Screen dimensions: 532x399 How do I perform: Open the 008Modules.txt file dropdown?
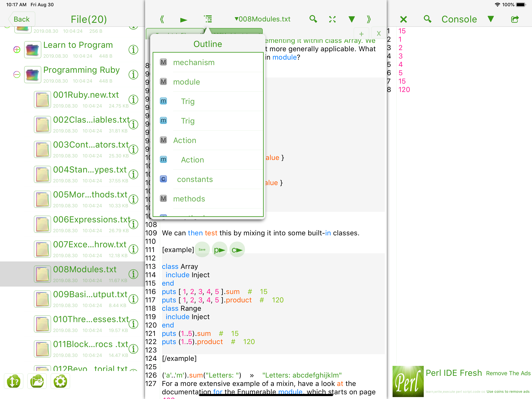[262, 19]
